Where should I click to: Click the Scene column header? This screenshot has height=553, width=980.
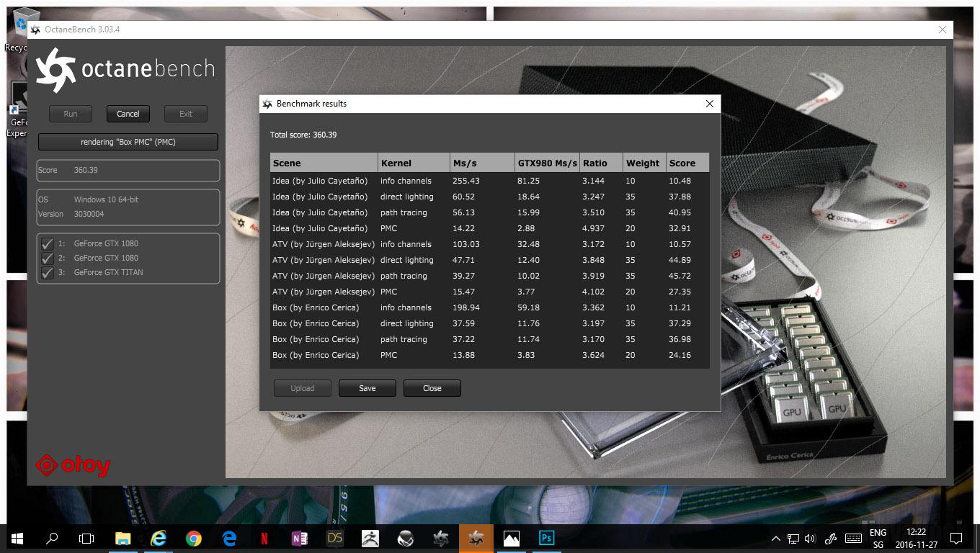324,163
